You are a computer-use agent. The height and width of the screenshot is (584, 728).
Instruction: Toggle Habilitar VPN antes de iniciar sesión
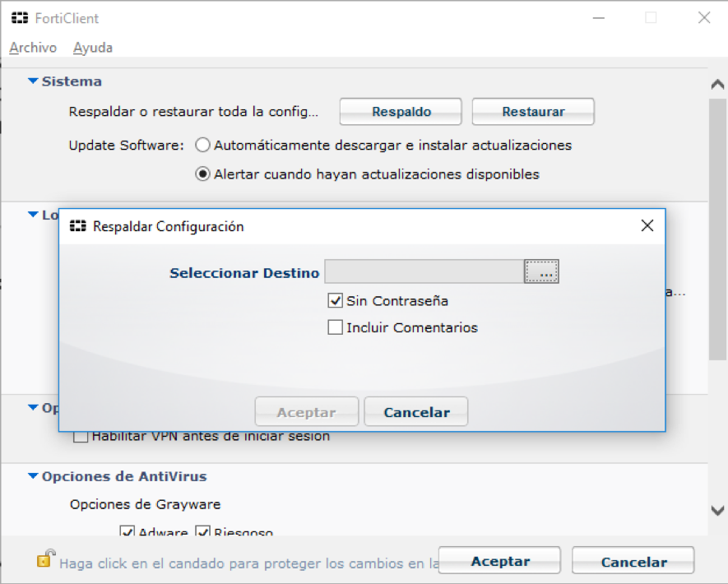pos(81,437)
